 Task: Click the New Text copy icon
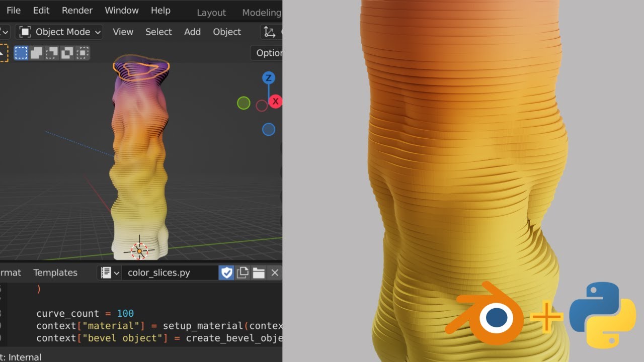pos(243,273)
